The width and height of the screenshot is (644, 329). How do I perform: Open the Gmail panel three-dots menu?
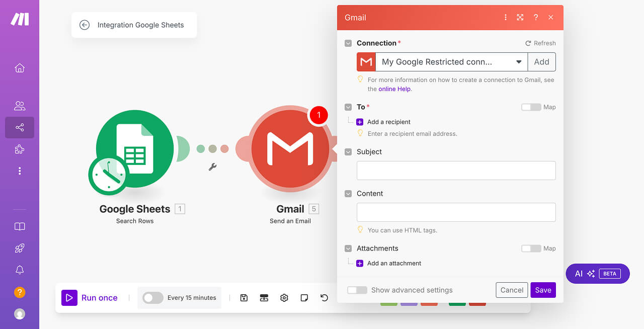click(506, 18)
